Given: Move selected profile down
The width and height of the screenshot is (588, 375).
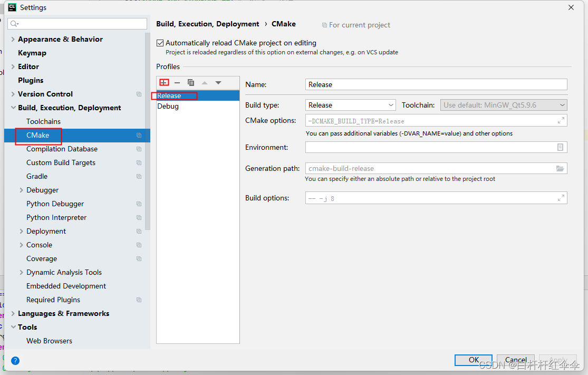Looking at the screenshot, I should coord(218,82).
